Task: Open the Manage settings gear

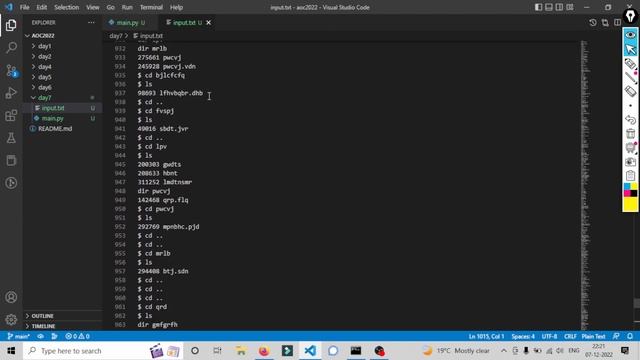Action: (11, 319)
